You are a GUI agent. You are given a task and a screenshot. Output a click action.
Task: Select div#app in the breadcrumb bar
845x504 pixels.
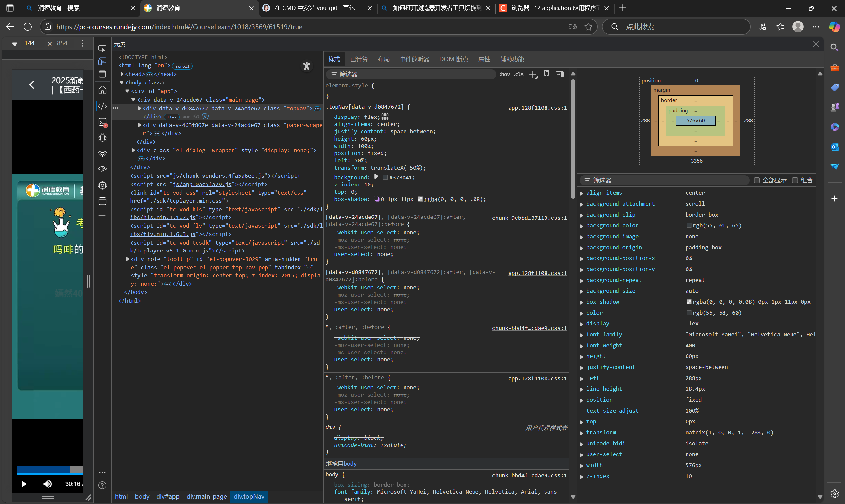(x=167, y=496)
